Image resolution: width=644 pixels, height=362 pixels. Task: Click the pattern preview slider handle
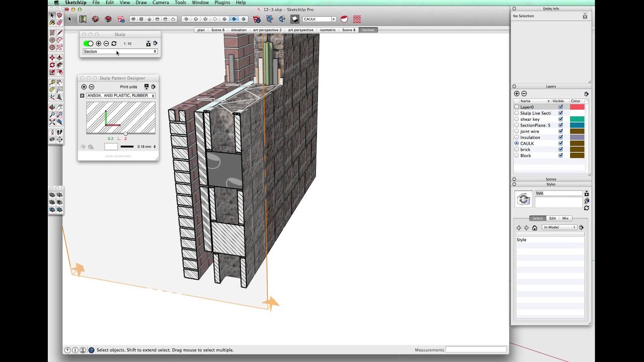click(x=126, y=134)
